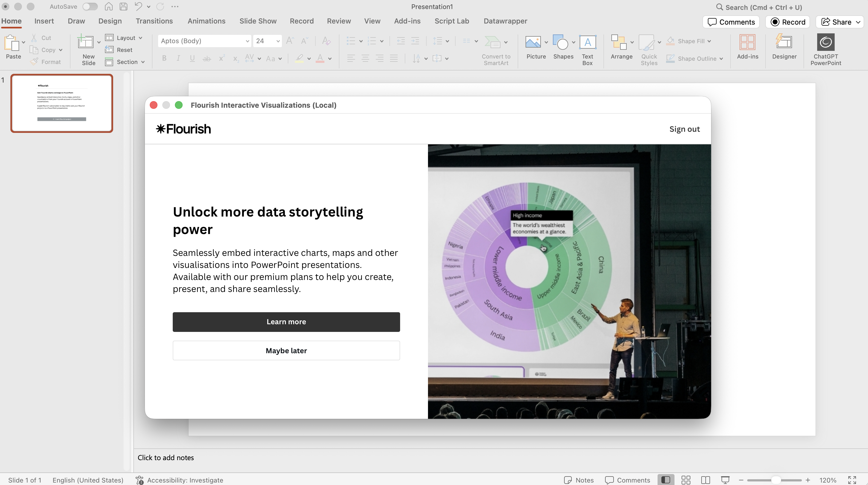
Task: Click the Picture icon
Action: [x=533, y=42]
